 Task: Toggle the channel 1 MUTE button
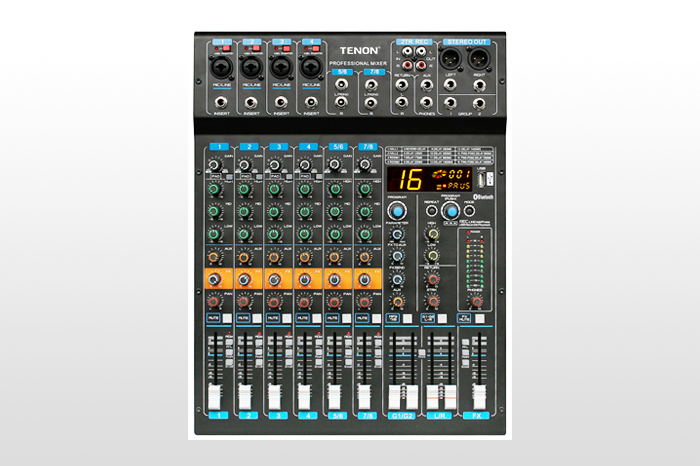(x=215, y=318)
